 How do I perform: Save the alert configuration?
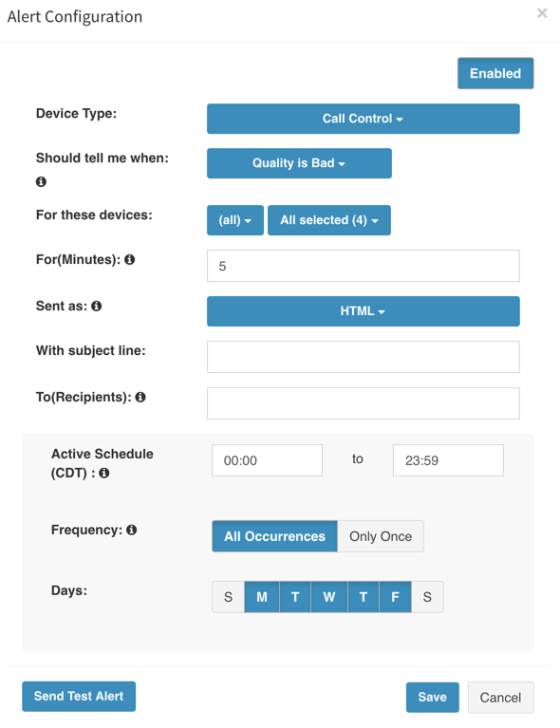click(432, 698)
